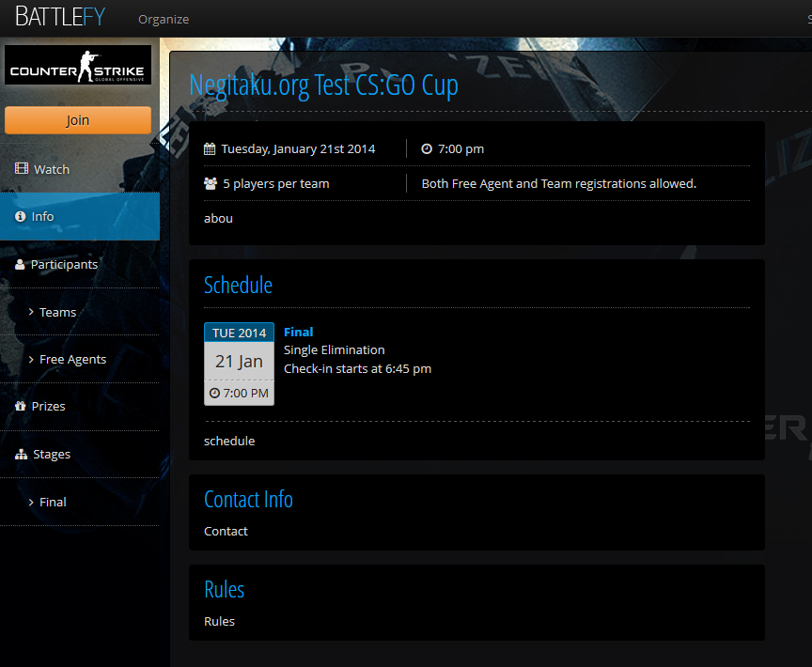Click the '7:00 pm' start time text
Image resolution: width=812 pixels, height=667 pixels.
click(x=461, y=149)
